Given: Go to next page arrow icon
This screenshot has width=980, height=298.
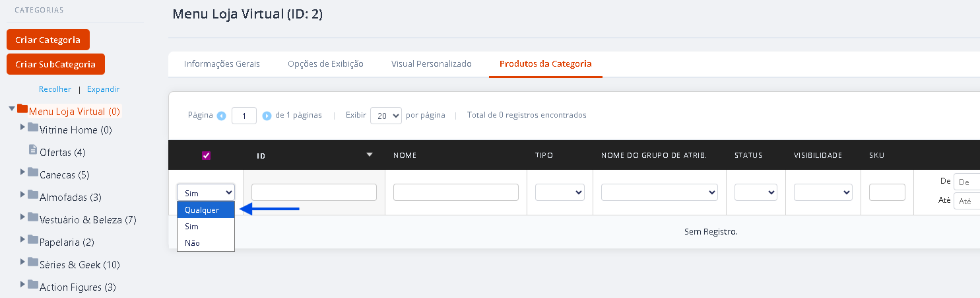Looking at the screenshot, I should point(267,116).
